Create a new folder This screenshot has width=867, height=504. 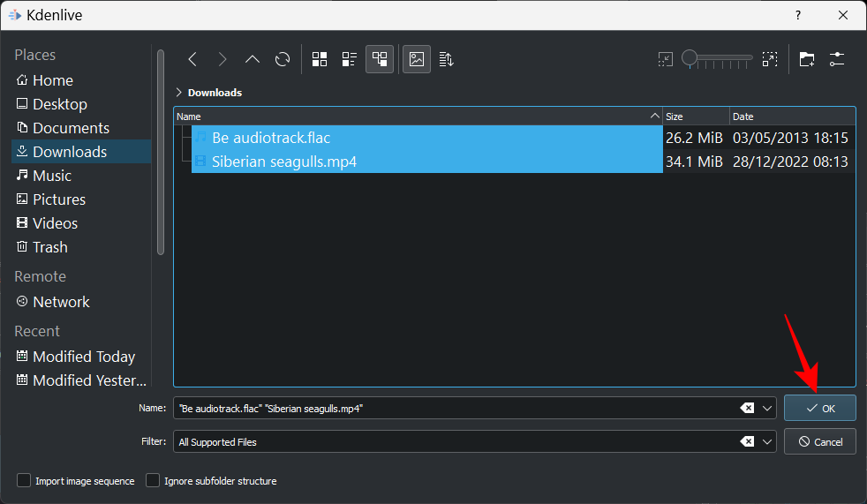[x=807, y=59]
